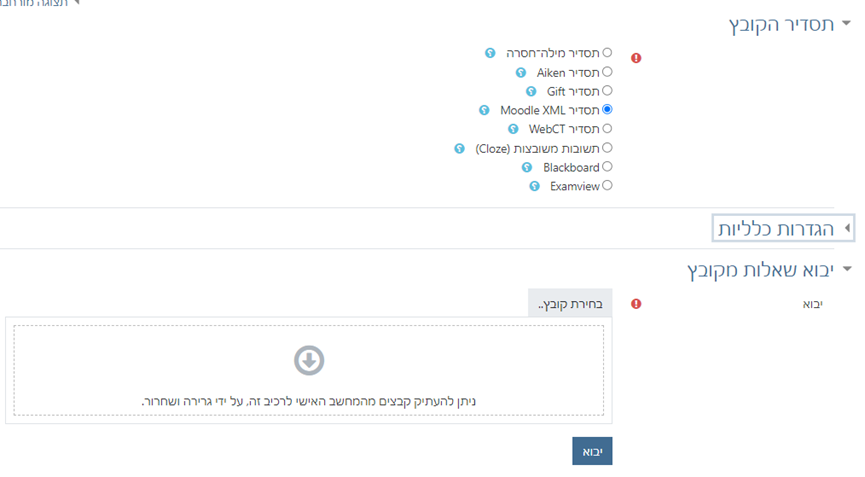This screenshot has height=477, width=865.
Task: Open help icon next to Aiken format
Action: 521,72
